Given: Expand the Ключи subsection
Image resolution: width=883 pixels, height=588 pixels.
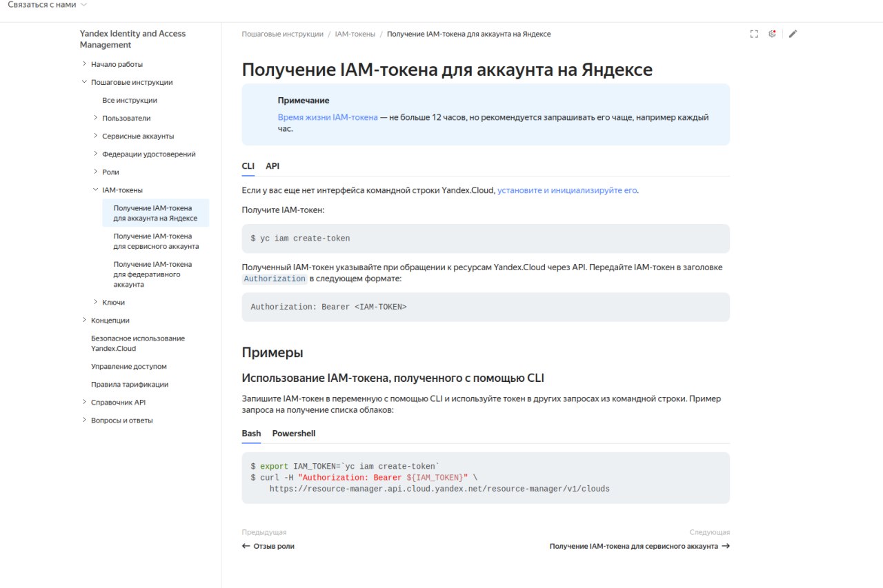Looking at the screenshot, I should (x=96, y=302).
